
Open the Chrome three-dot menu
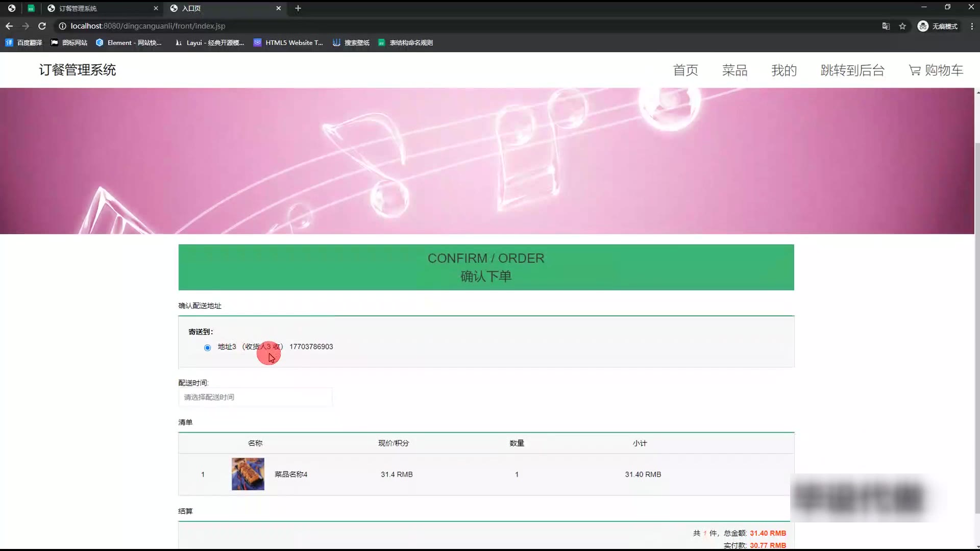pyautogui.click(x=972, y=26)
